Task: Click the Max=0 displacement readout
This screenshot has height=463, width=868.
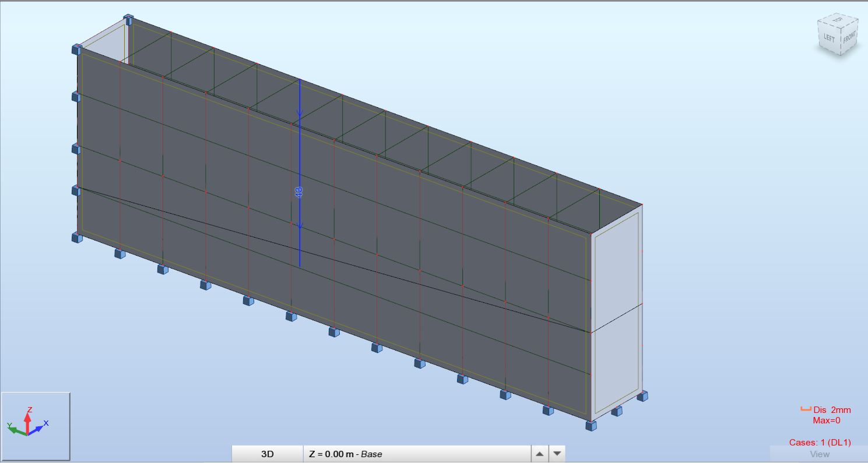Action: click(827, 420)
